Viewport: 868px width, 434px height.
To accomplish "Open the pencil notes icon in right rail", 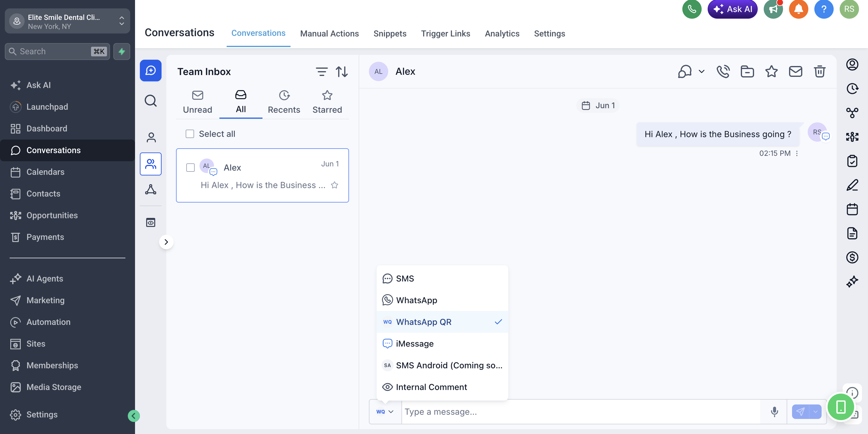I will click(x=852, y=185).
